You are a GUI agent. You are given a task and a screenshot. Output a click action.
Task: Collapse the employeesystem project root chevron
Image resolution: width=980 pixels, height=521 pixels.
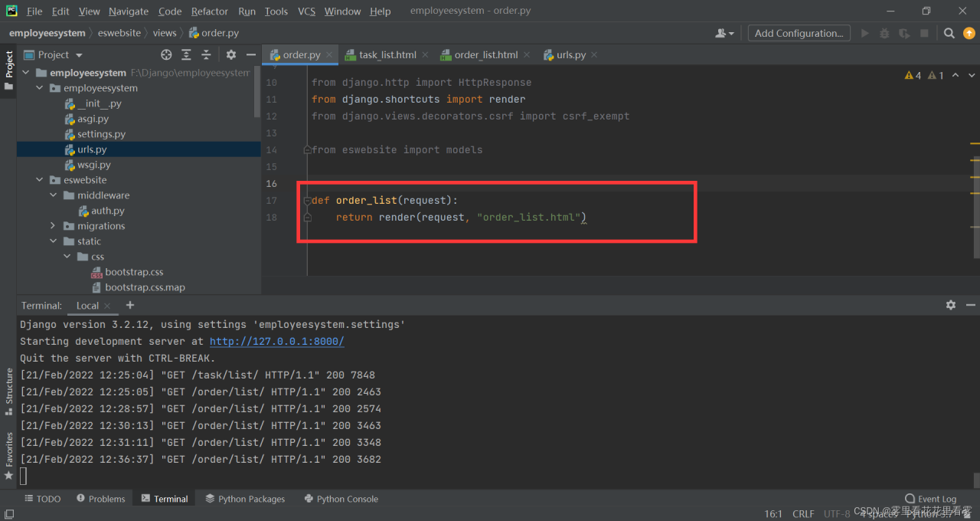26,73
